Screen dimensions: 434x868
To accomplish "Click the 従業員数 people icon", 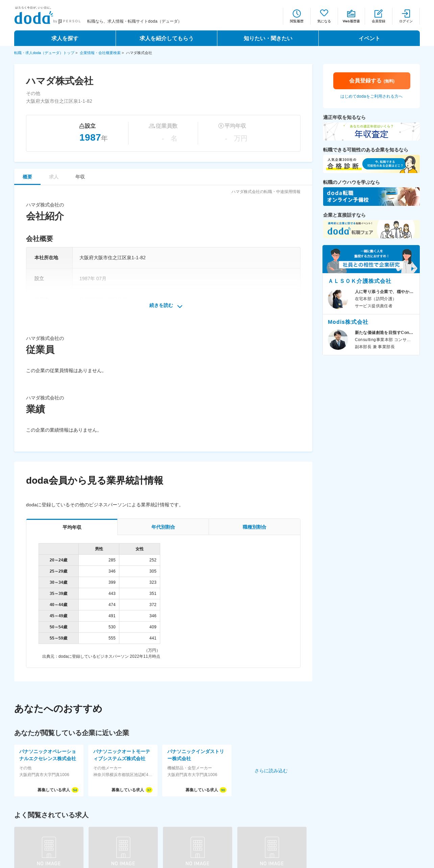I will pyautogui.click(x=152, y=126).
